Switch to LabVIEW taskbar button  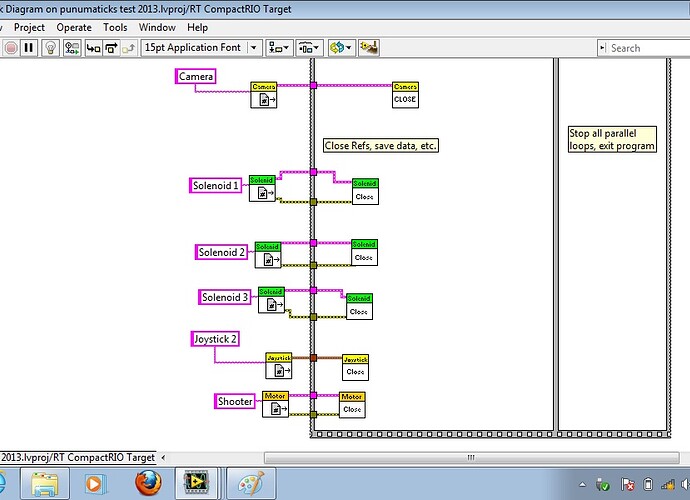click(196, 483)
